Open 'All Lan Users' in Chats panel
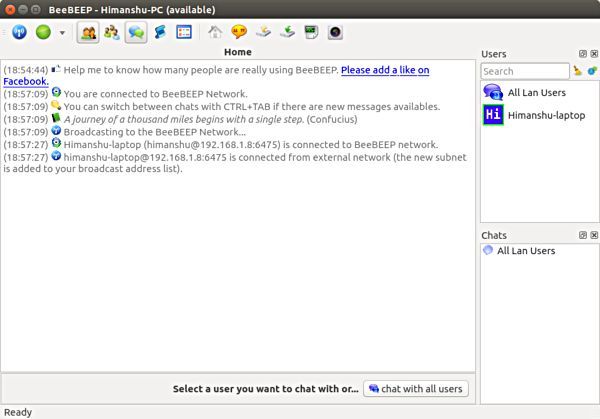The width and height of the screenshot is (600, 419). coord(540,251)
